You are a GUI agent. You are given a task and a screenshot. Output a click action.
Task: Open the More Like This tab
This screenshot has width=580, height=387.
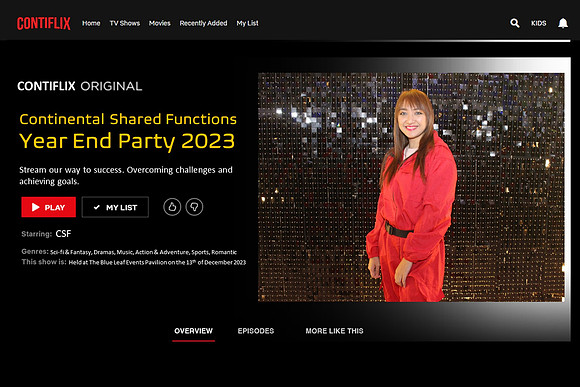(334, 331)
